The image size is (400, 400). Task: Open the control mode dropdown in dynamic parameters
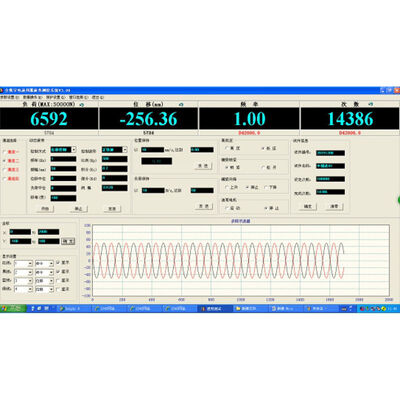click(74, 150)
